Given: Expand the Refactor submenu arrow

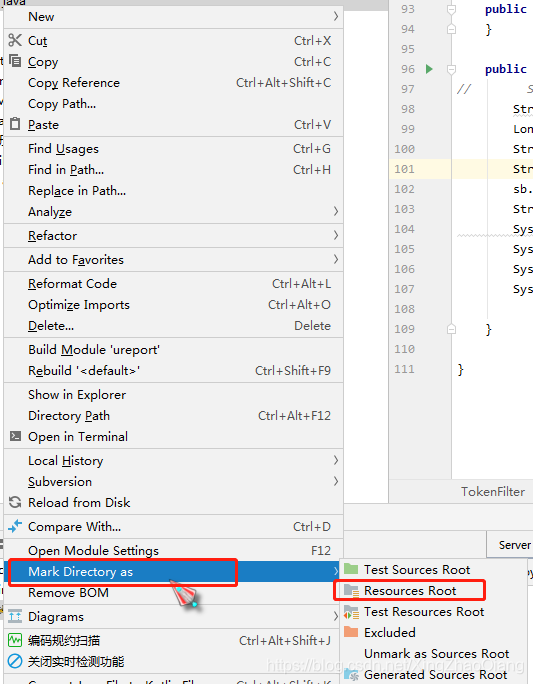Looking at the screenshot, I should (335, 235).
